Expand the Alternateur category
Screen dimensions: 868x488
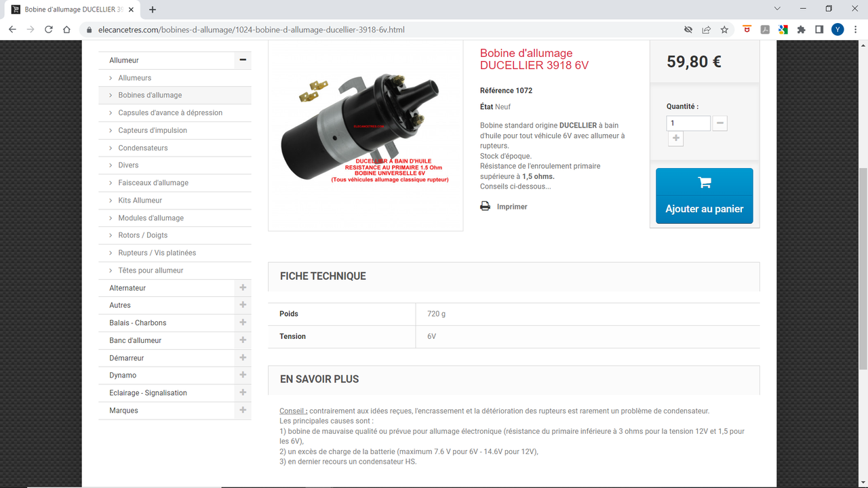click(x=243, y=287)
